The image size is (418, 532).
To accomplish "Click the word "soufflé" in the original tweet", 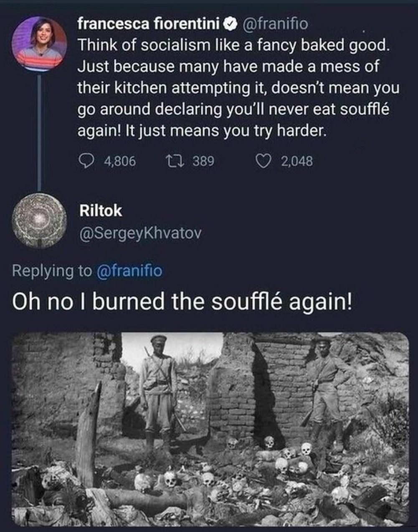I will pos(365,109).
